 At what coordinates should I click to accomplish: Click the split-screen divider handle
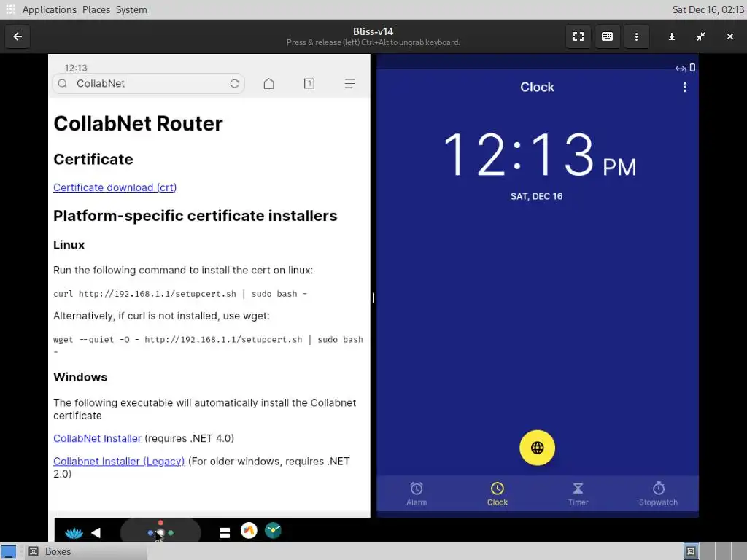click(373, 298)
